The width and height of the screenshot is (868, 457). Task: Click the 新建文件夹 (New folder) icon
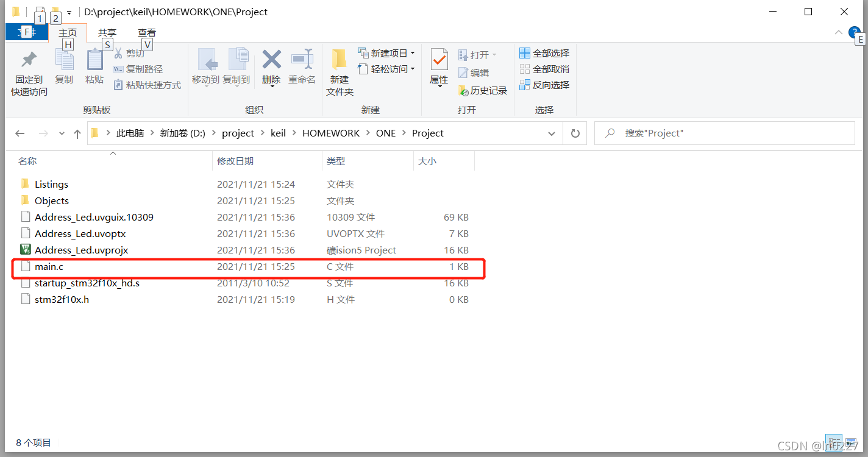pyautogui.click(x=339, y=60)
